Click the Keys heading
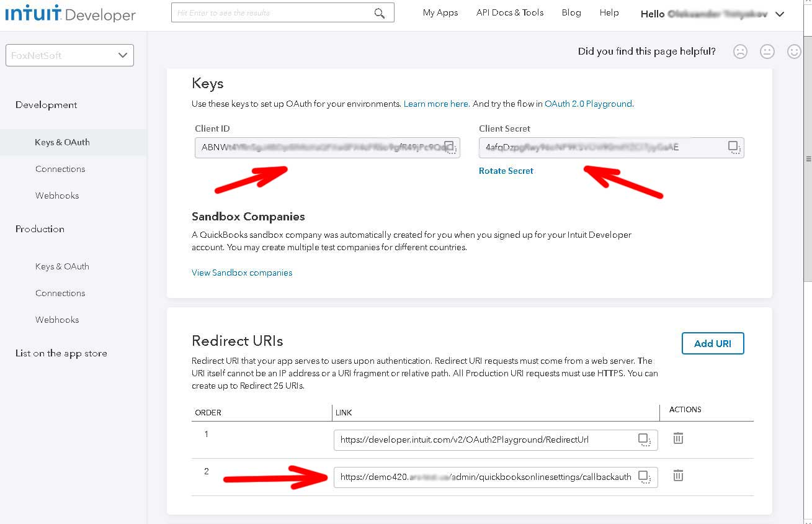This screenshot has width=812, height=524. [x=207, y=83]
